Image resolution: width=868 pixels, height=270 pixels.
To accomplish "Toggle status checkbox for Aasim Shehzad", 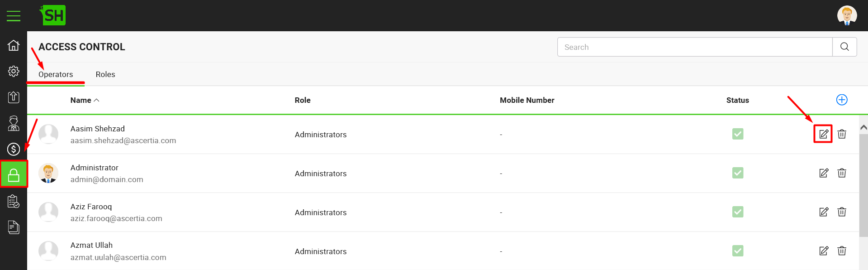I will pyautogui.click(x=738, y=134).
